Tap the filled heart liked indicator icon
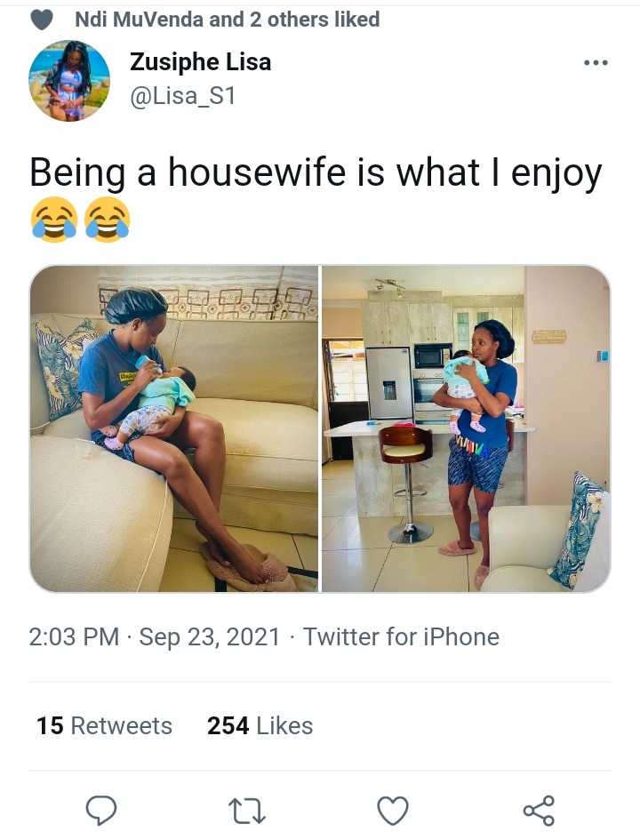The width and height of the screenshot is (640, 840). pyautogui.click(x=41, y=20)
